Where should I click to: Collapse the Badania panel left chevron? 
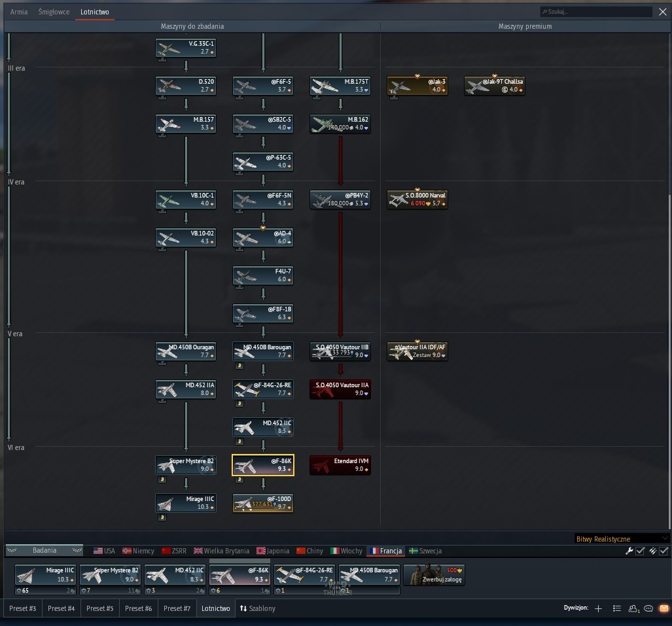[x=12, y=550]
